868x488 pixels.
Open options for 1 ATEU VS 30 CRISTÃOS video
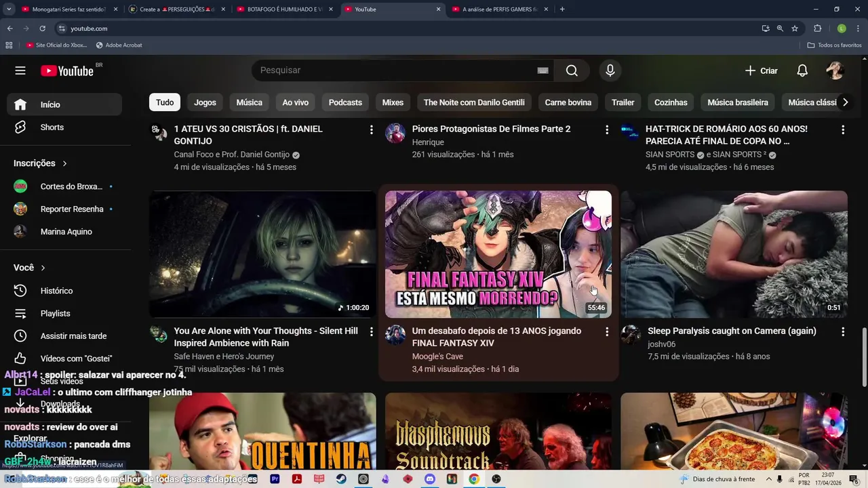click(x=371, y=129)
